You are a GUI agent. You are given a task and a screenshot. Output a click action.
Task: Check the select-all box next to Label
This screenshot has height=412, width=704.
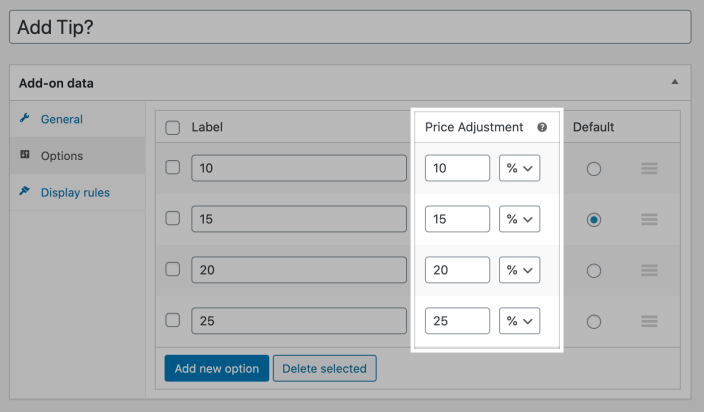coord(172,128)
